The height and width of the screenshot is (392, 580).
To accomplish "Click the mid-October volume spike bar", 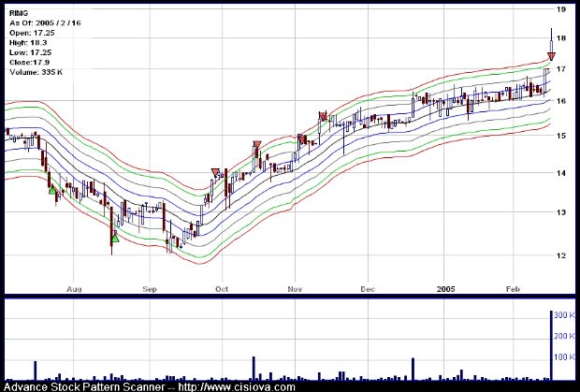I will [x=254, y=369].
